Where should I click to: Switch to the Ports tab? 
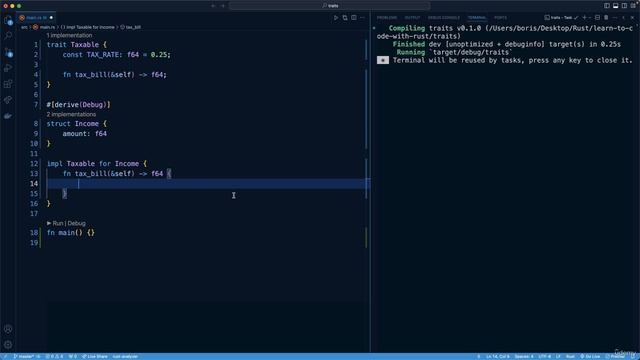[500, 18]
